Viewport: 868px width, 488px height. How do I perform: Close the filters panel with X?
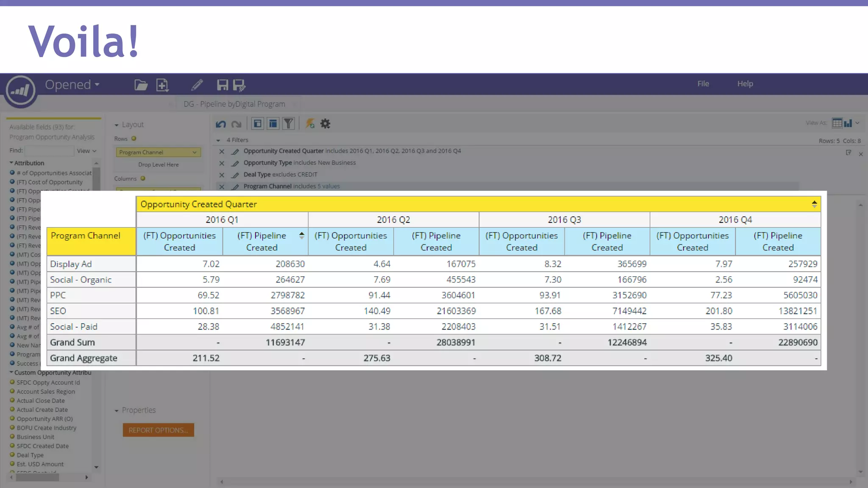click(861, 154)
